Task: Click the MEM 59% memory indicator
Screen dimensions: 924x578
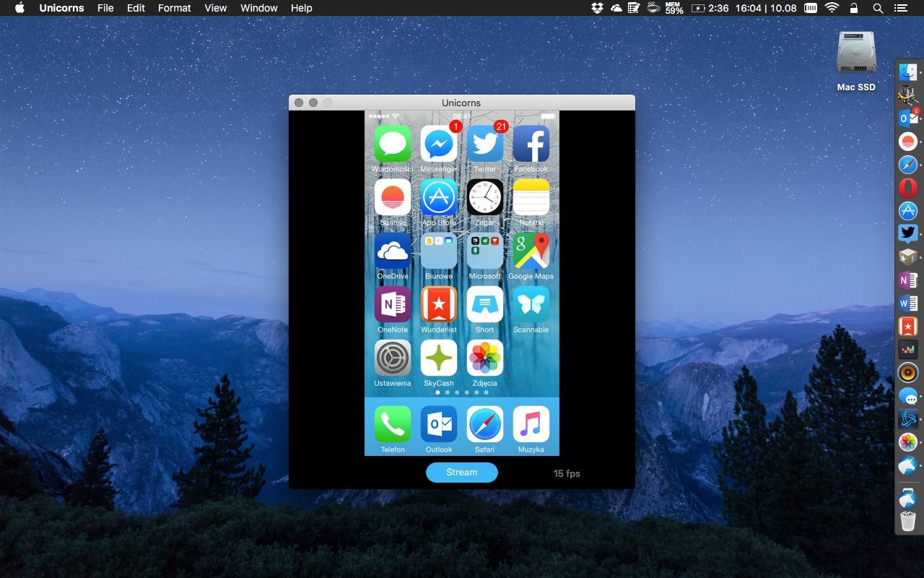Action: pyautogui.click(x=674, y=8)
